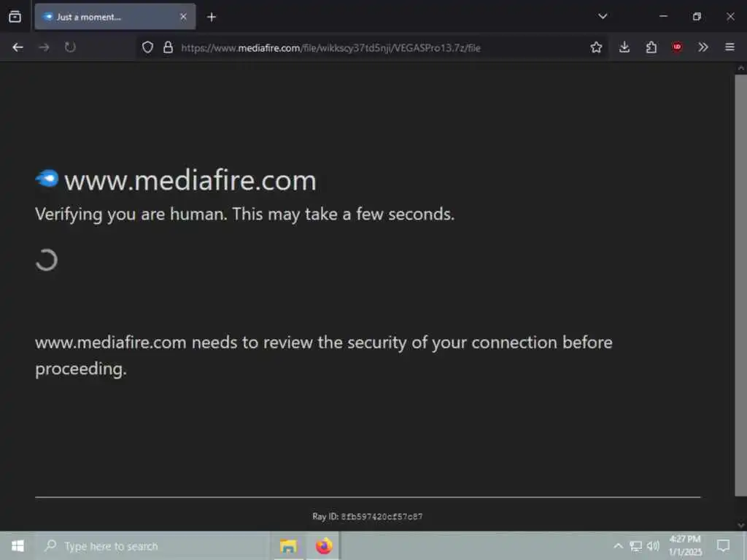Open Firefox application hamburger menu

[x=729, y=47]
